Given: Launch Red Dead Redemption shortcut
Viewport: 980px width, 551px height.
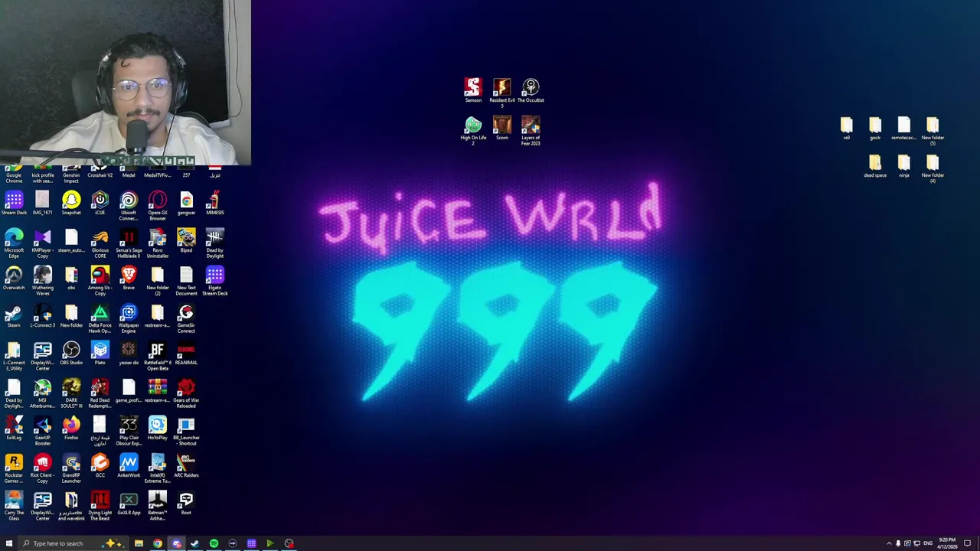Looking at the screenshot, I should 100,393.
